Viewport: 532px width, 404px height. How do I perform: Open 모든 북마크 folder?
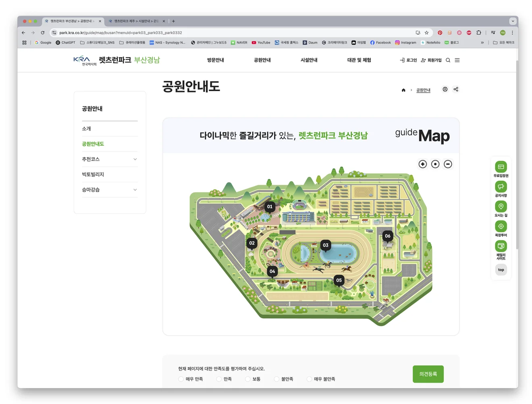pyautogui.click(x=504, y=42)
